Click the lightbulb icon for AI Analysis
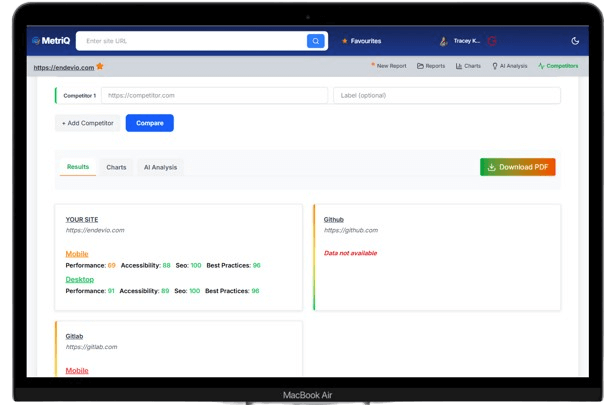 (495, 66)
